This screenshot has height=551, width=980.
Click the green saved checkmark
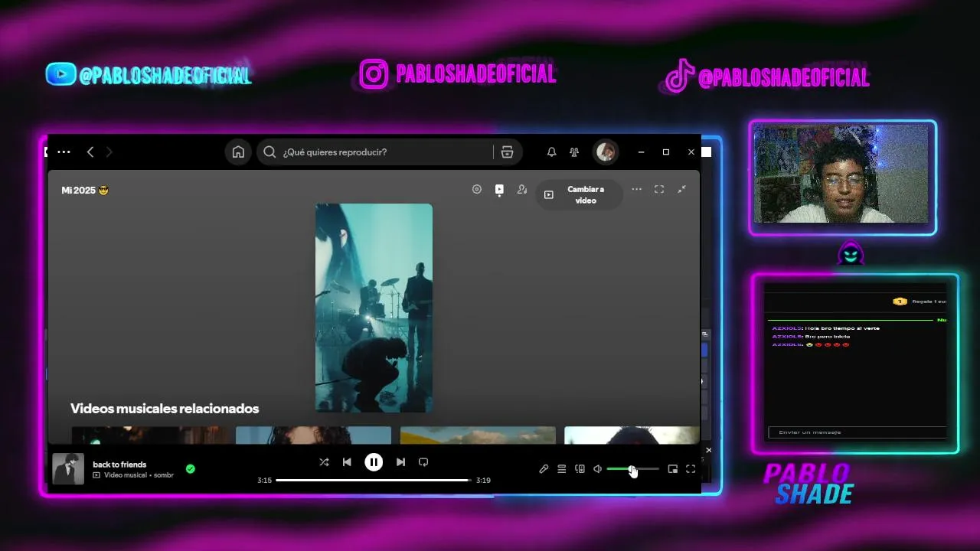tap(191, 469)
